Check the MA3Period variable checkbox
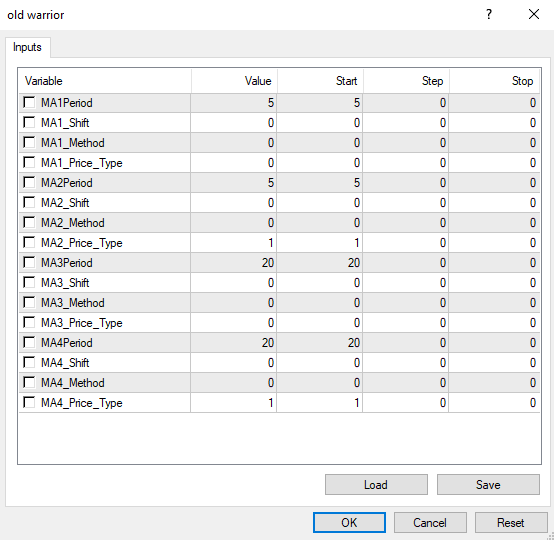 click(x=29, y=263)
